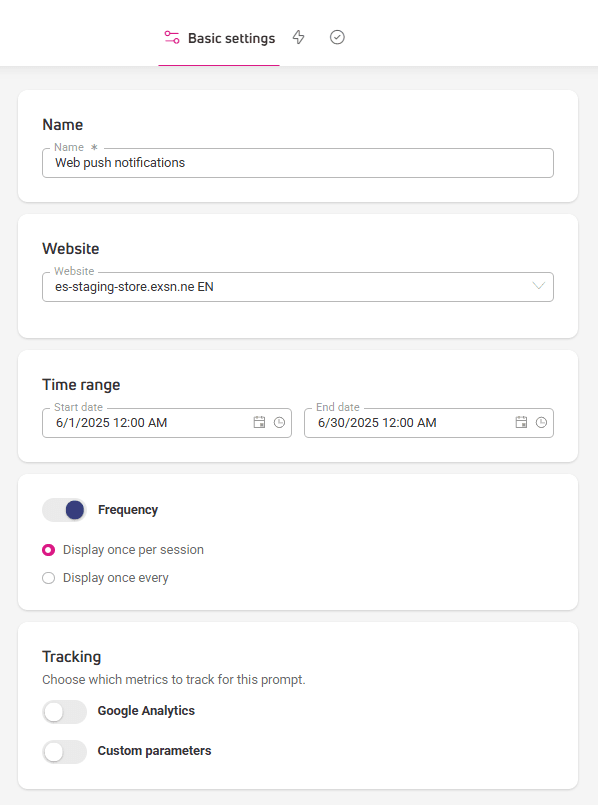Open the End date calendar picker
This screenshot has height=805, width=598.
(521, 423)
